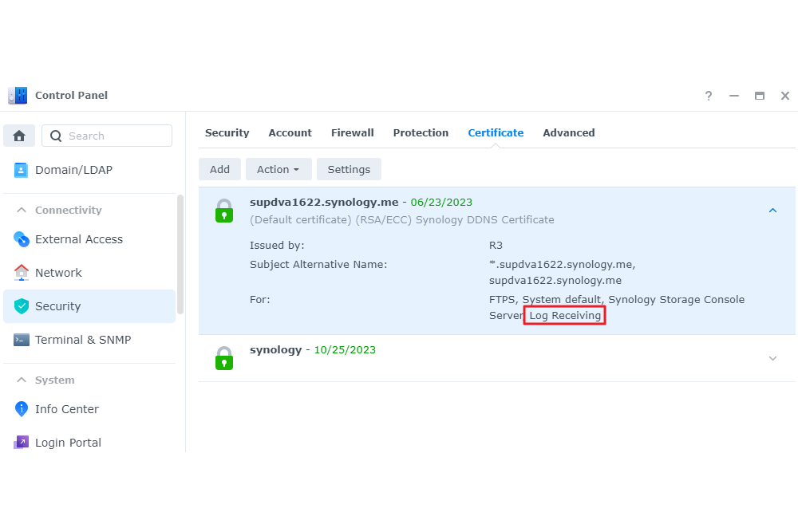The image size is (798, 532).
Task: Switch to the Firewall tab
Action: click(x=352, y=132)
